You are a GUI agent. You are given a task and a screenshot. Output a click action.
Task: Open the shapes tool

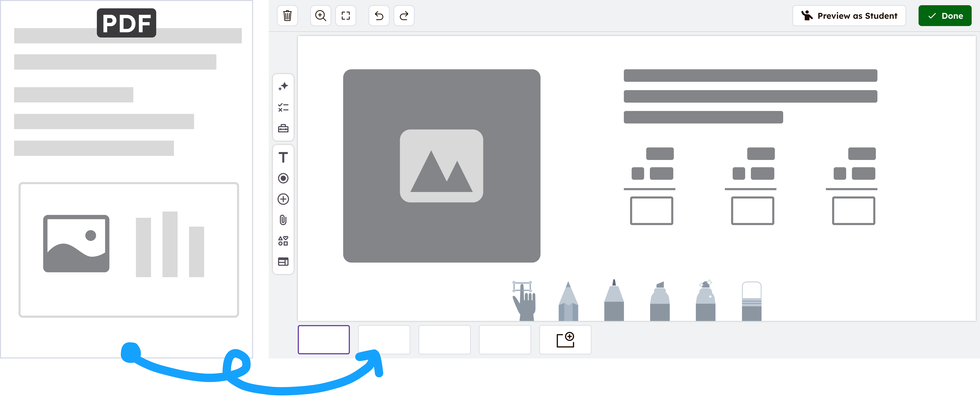coord(283,241)
